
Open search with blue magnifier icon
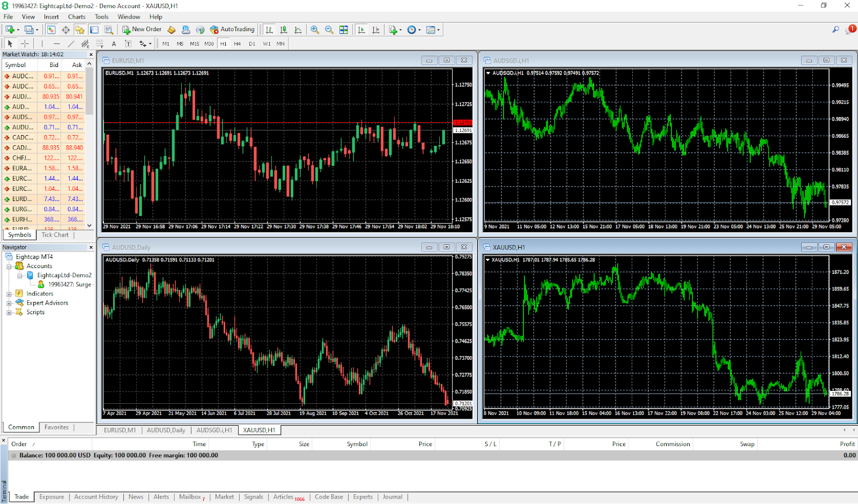tap(835, 30)
